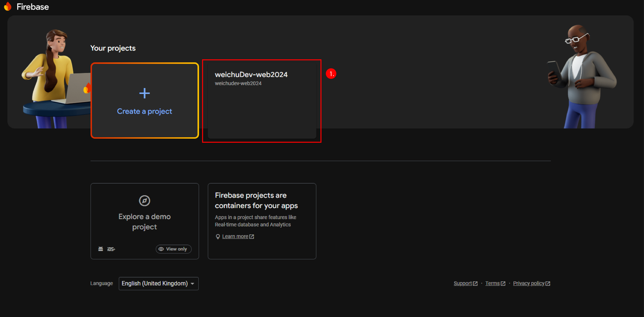Click the Firebase projects are containers heading
This screenshot has height=317, width=644.
tap(256, 200)
